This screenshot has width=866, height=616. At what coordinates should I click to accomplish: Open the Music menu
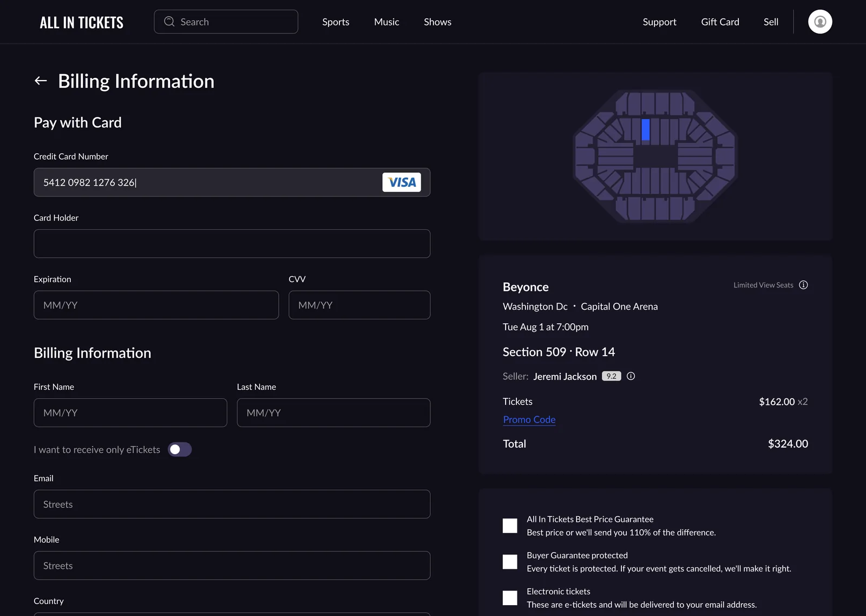pos(386,22)
